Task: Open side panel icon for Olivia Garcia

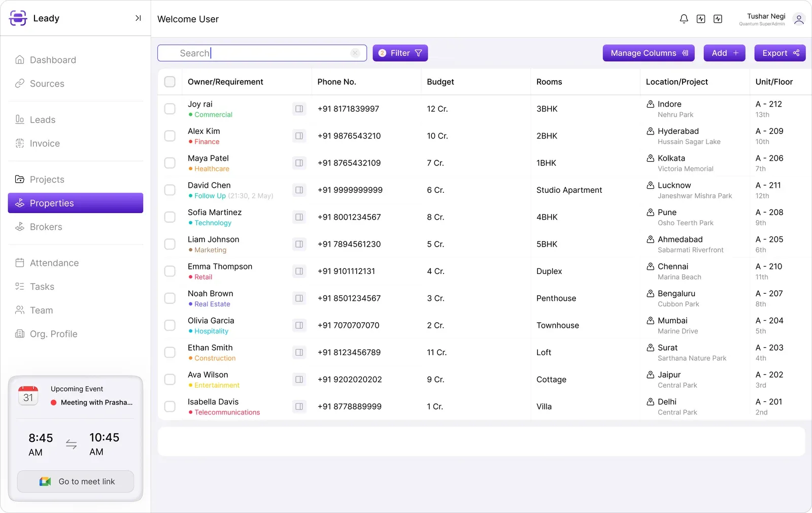Action: tap(299, 325)
